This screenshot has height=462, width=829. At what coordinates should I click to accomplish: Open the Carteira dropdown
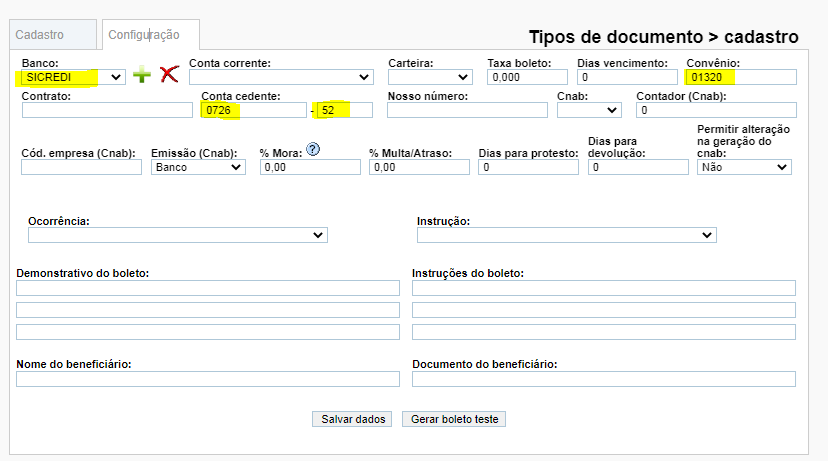[x=430, y=77]
